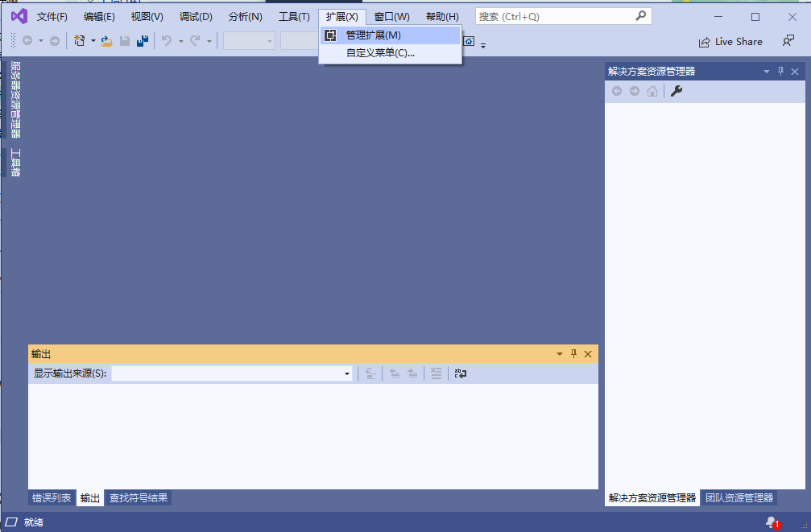Open the 调试(D) menu
The width and height of the screenshot is (811, 532).
click(x=196, y=17)
